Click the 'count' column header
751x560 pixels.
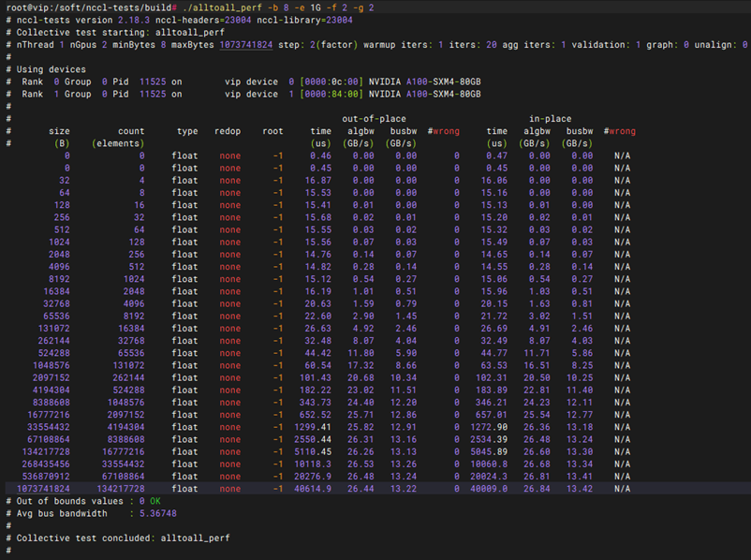(131, 131)
